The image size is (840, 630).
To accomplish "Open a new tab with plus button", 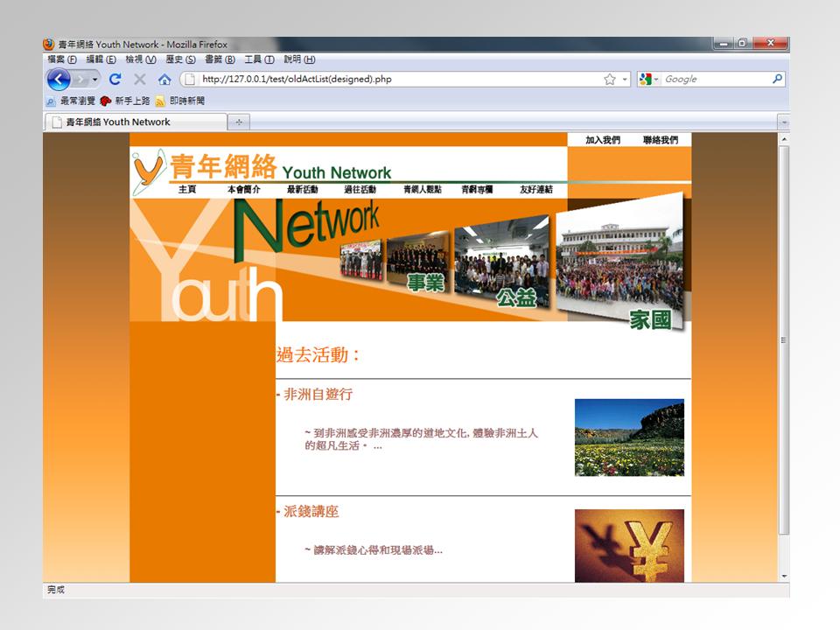I will [239, 122].
